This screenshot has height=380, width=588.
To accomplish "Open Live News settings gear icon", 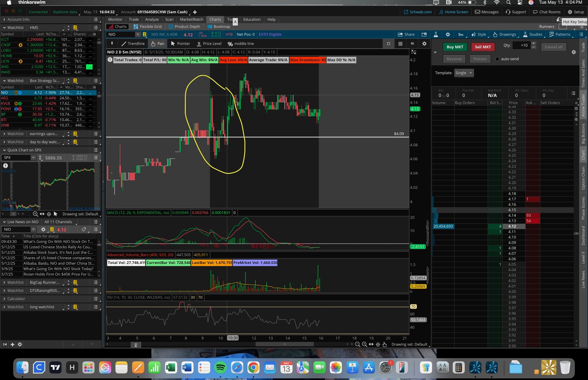I will pyautogui.click(x=43, y=229).
